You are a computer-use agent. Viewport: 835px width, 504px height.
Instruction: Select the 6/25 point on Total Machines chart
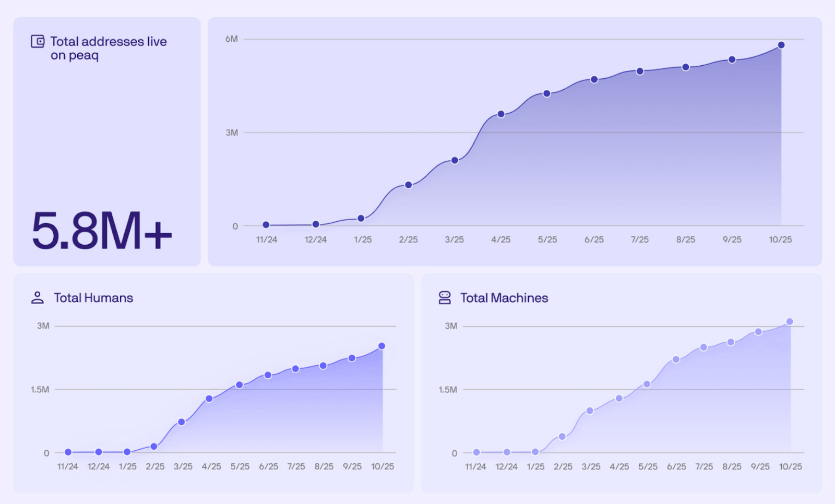pos(676,359)
